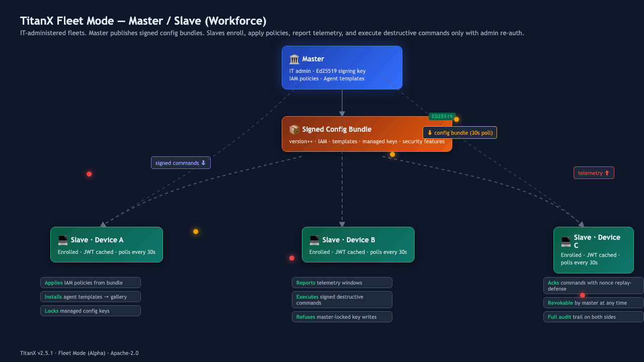Click the TitanX Fleet Mode title

pyautogui.click(x=143, y=21)
